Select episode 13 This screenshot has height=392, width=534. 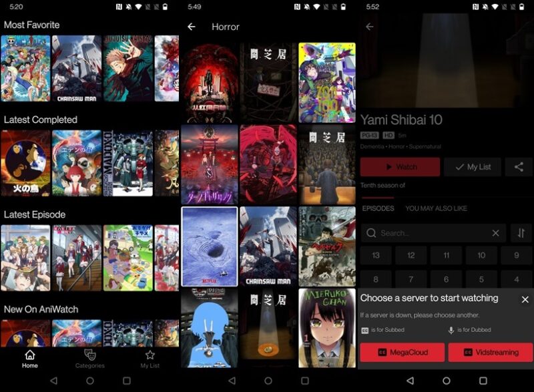pos(376,255)
